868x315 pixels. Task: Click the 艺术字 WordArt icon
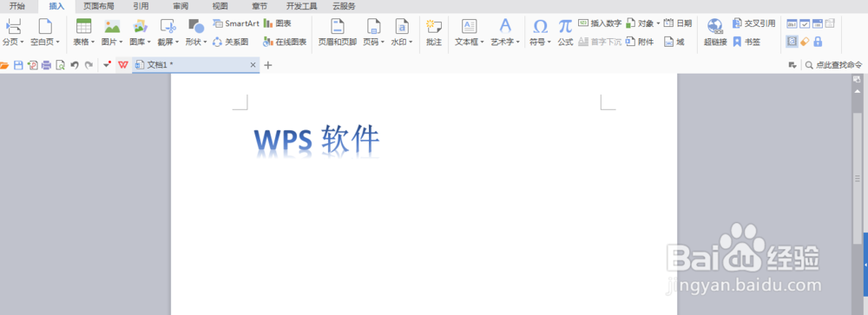click(x=505, y=26)
